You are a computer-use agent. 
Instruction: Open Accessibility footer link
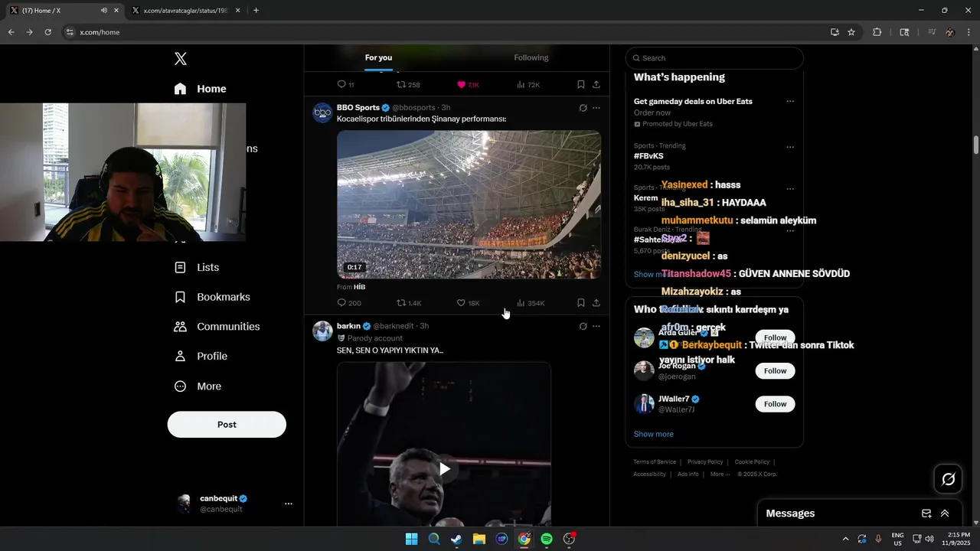click(649, 474)
